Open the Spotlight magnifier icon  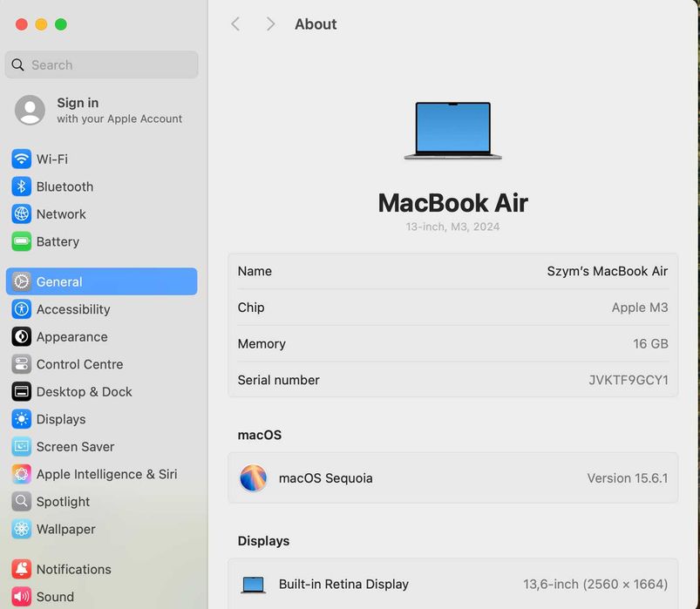point(22,502)
